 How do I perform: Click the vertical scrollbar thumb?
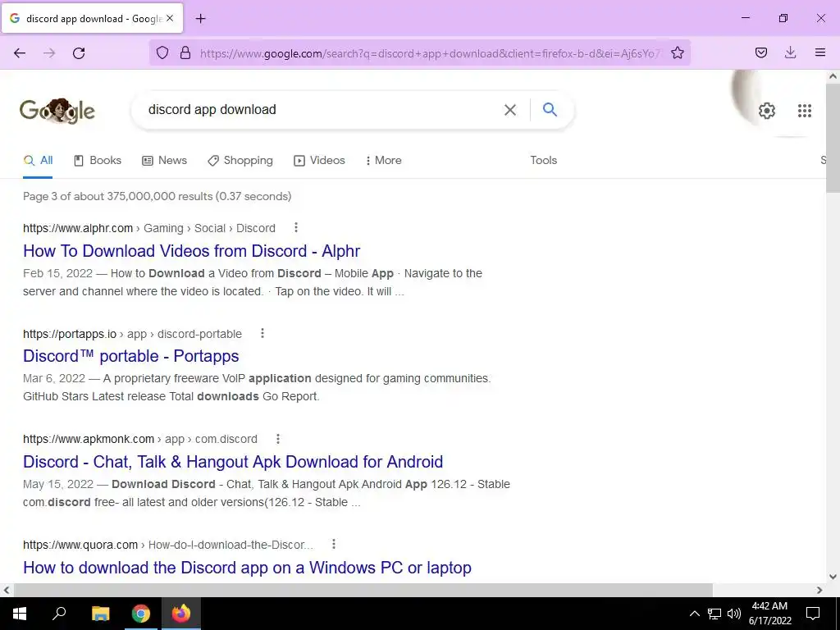click(833, 137)
